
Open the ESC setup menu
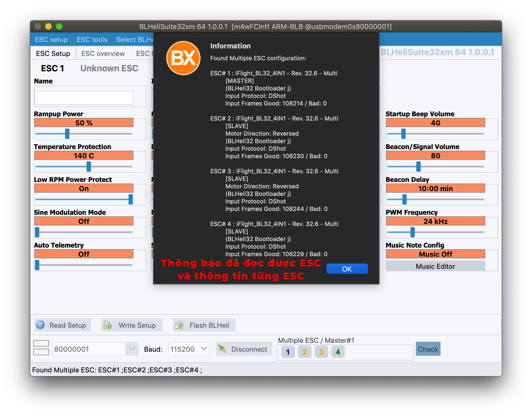click(x=51, y=40)
